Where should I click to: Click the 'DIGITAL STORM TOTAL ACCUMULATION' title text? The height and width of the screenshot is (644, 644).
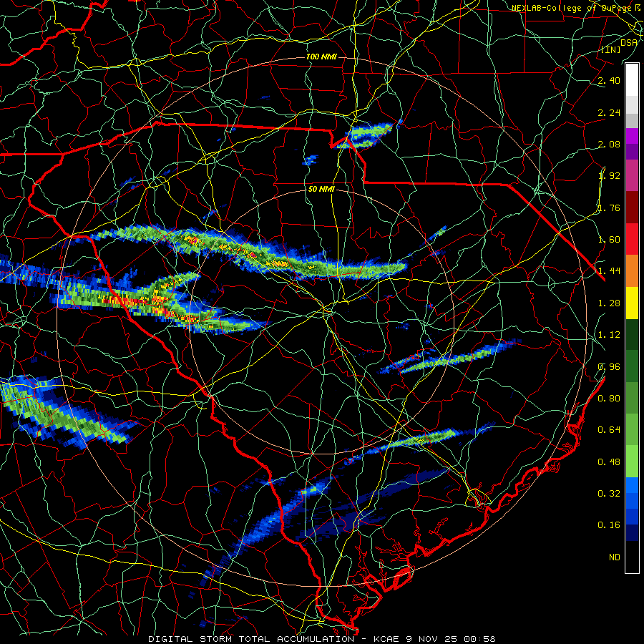coord(251,639)
